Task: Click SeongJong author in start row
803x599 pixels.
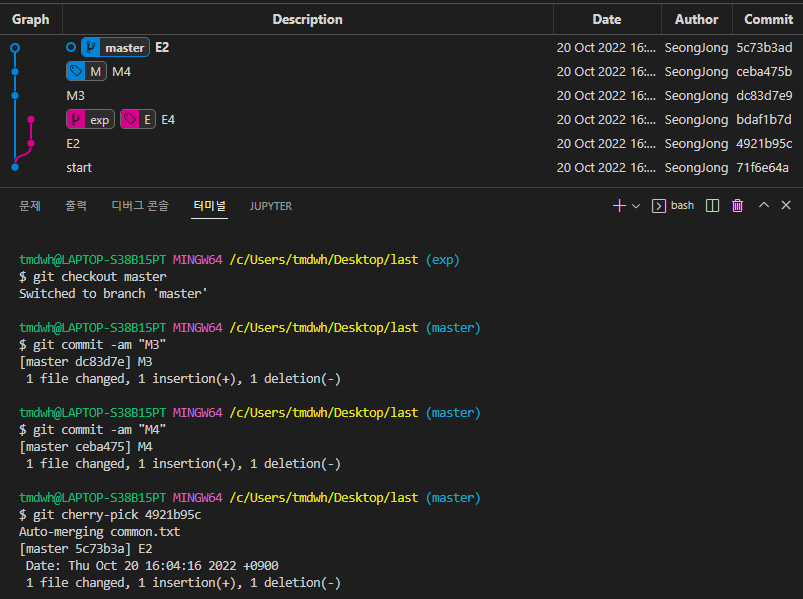Action: [696, 167]
